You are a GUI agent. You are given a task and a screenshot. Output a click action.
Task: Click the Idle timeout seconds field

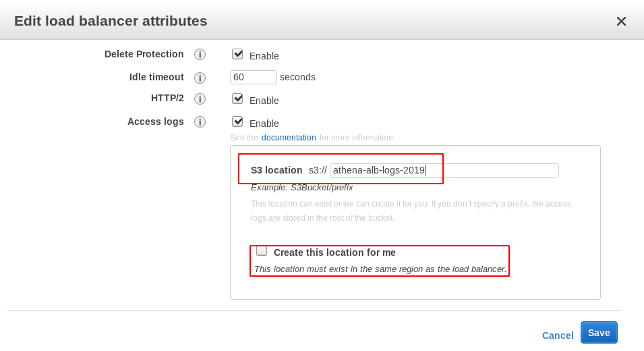(x=253, y=78)
